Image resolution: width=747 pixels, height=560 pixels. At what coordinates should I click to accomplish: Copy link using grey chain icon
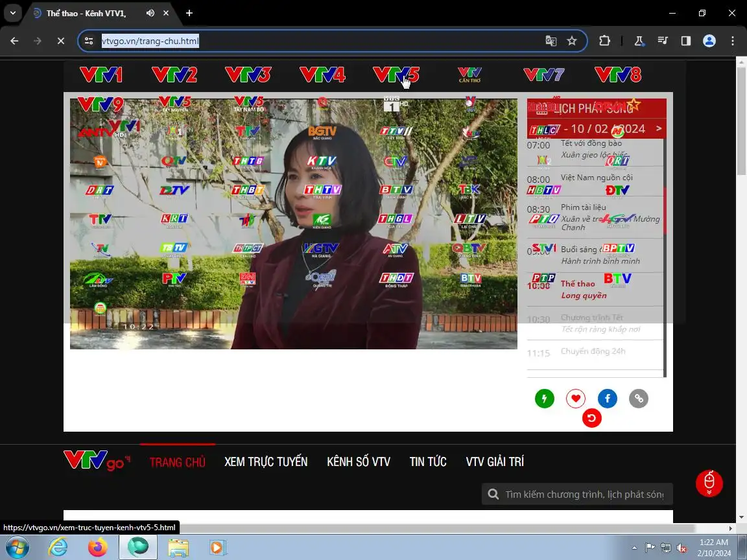[639, 399]
